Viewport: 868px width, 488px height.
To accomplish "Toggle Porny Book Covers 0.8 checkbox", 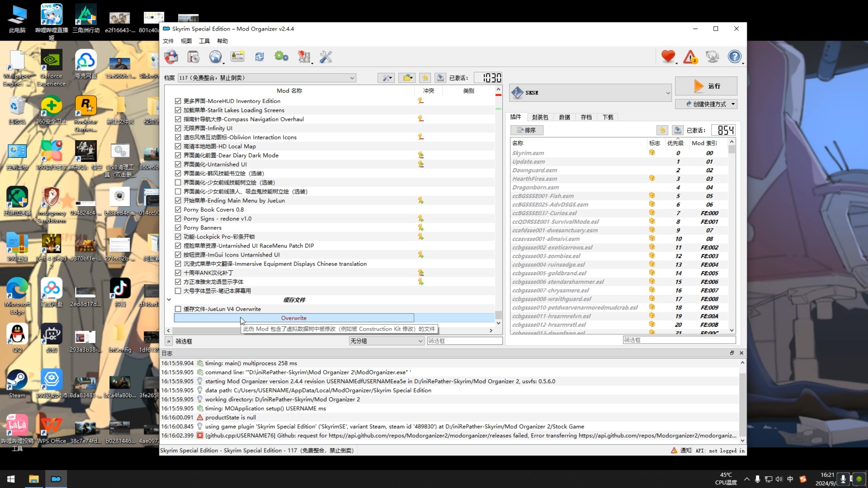I will [x=178, y=210].
